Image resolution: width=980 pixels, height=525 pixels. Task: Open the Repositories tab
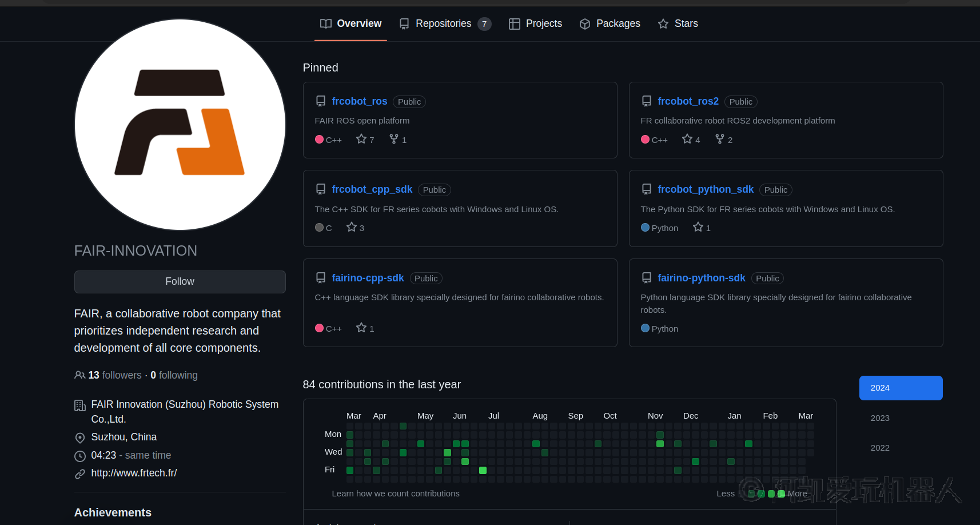tap(444, 23)
